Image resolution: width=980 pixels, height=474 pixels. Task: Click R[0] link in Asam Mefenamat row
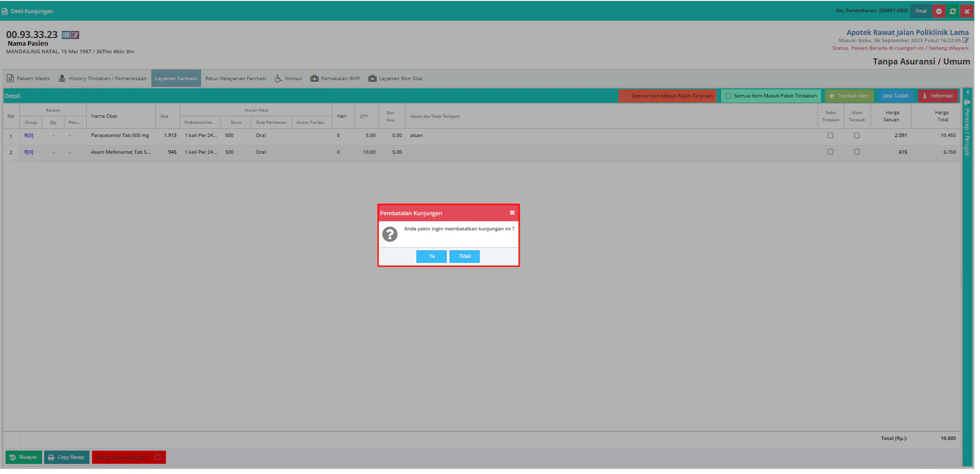[x=29, y=153]
